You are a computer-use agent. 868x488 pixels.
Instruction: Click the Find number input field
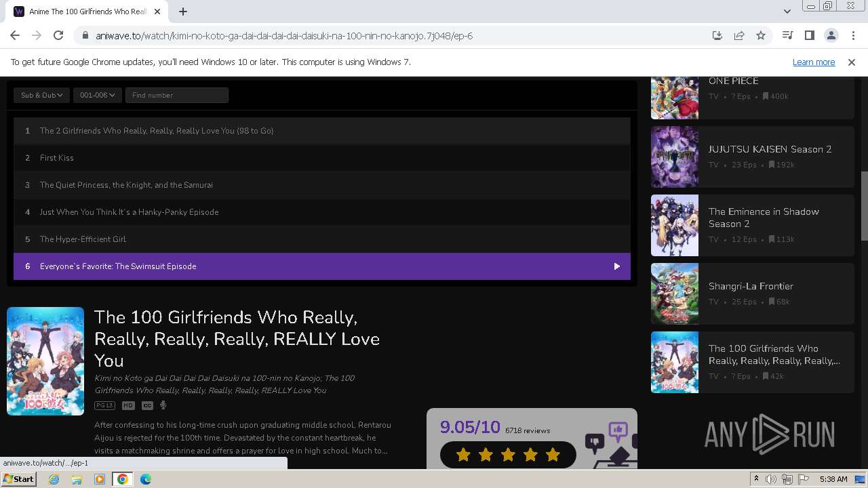coord(176,95)
